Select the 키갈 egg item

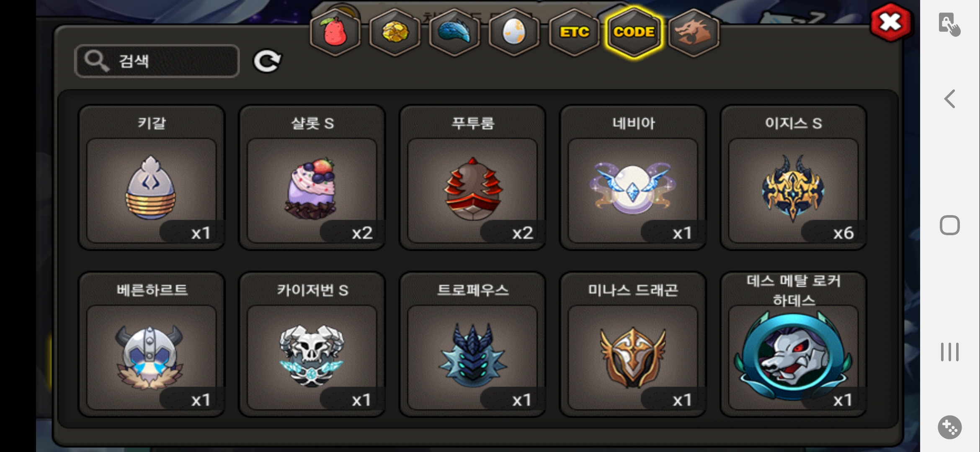click(x=152, y=177)
